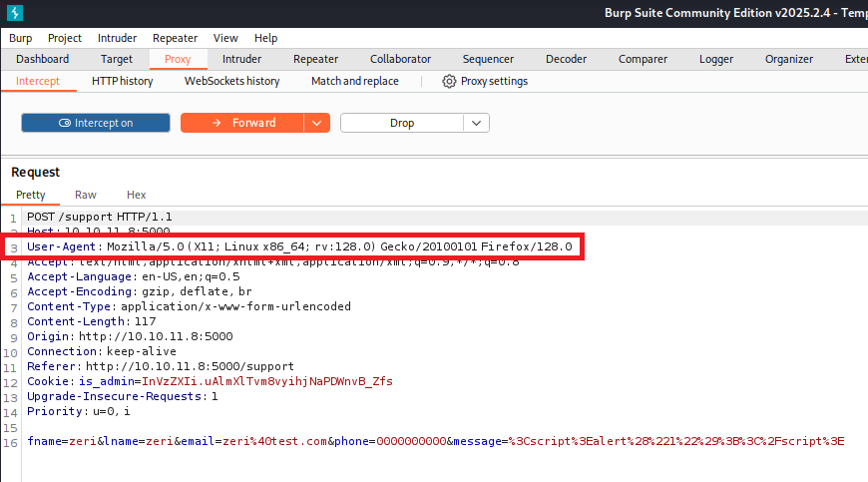Click the Forward request button
The height and width of the screenshot is (482, 868).
[x=241, y=123]
